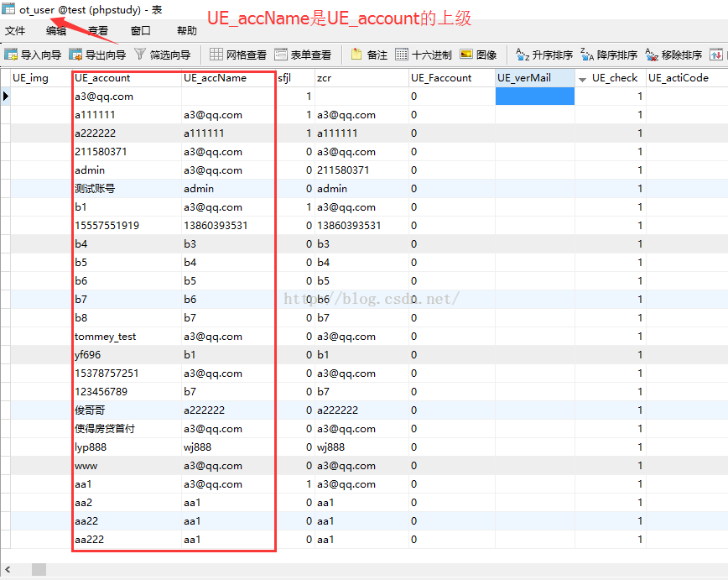Click the 表单查看 label
Image resolution: width=728 pixels, height=580 pixels.
310,55
